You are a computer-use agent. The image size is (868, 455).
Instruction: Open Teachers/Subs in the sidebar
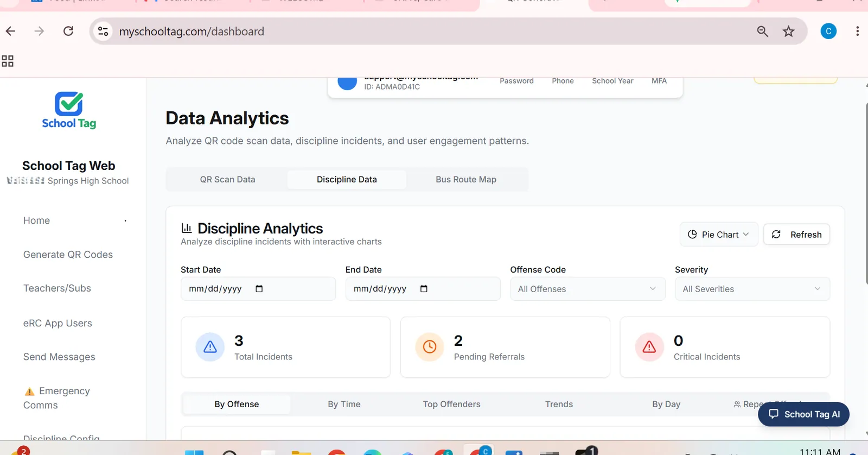point(57,288)
